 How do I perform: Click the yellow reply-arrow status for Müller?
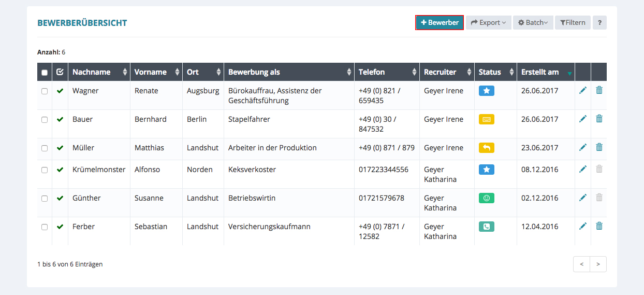point(486,148)
